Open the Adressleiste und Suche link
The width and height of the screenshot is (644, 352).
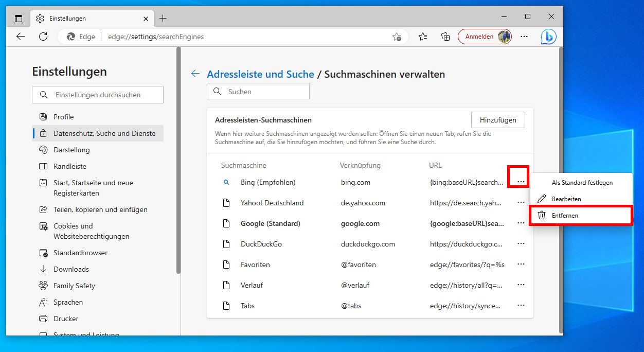click(x=260, y=74)
